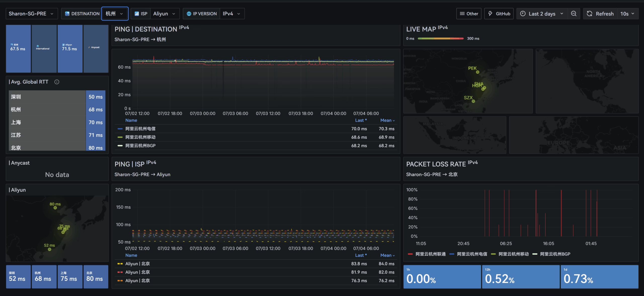Click the SHA marker on live map

(x=484, y=88)
